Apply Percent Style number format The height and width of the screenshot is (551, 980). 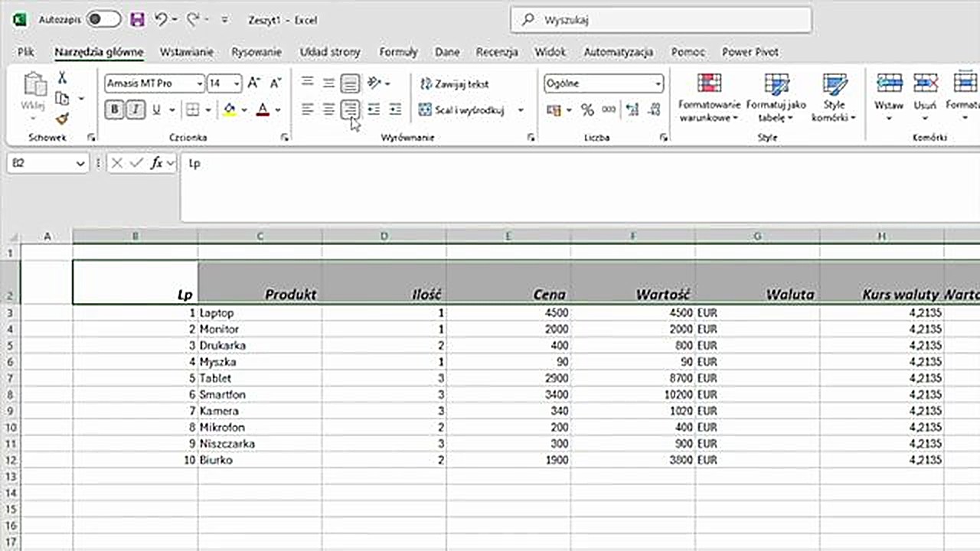(587, 110)
